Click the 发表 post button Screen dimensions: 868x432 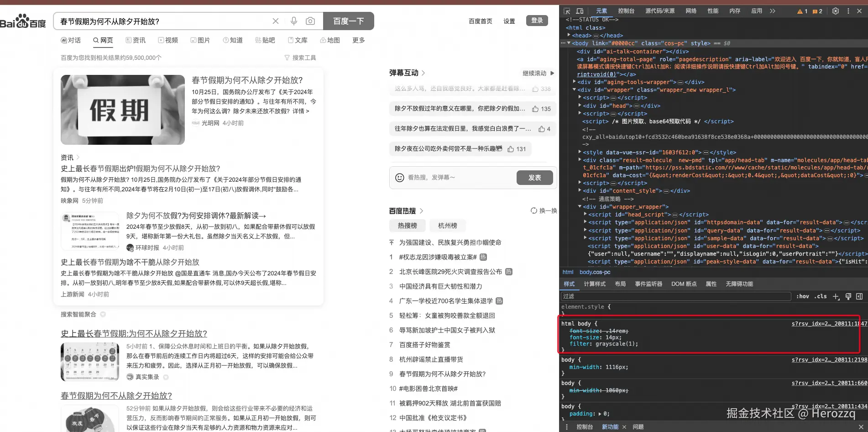[x=535, y=178]
